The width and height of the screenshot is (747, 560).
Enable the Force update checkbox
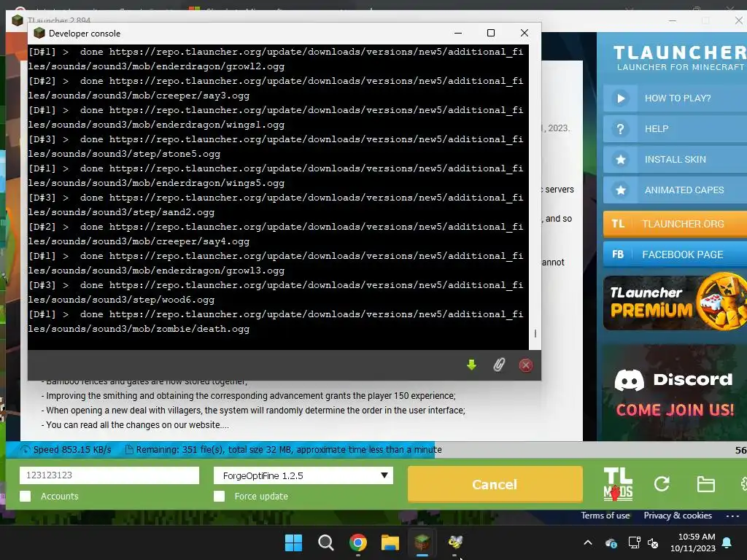point(219,496)
